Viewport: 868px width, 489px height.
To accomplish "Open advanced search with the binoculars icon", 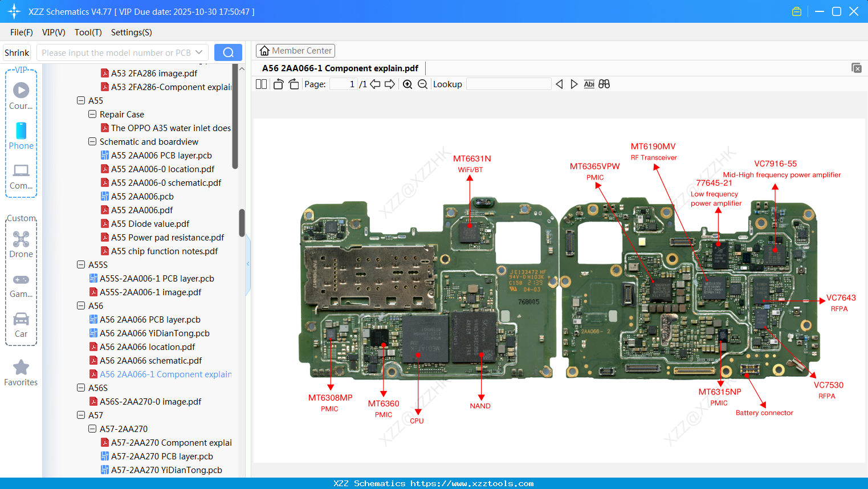I will pos(604,84).
